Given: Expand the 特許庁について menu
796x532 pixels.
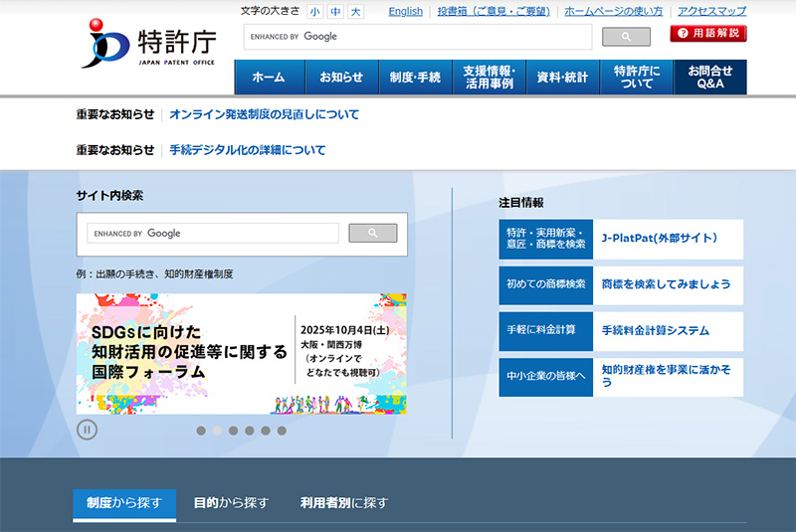Looking at the screenshot, I should click(637, 78).
